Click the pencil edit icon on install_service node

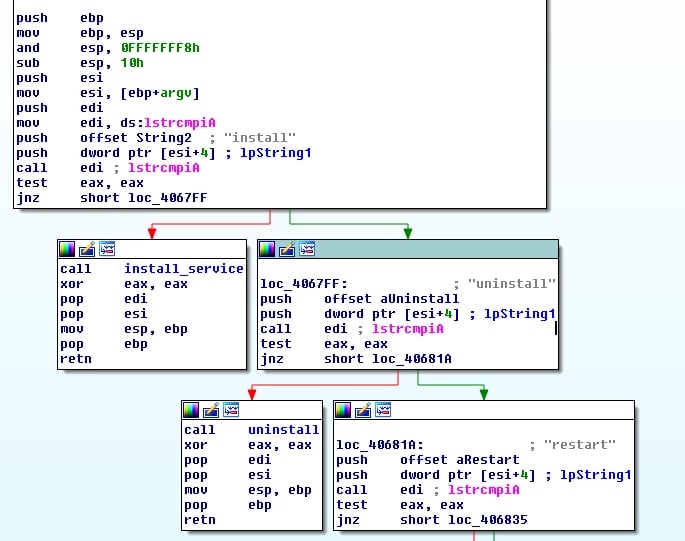86,249
